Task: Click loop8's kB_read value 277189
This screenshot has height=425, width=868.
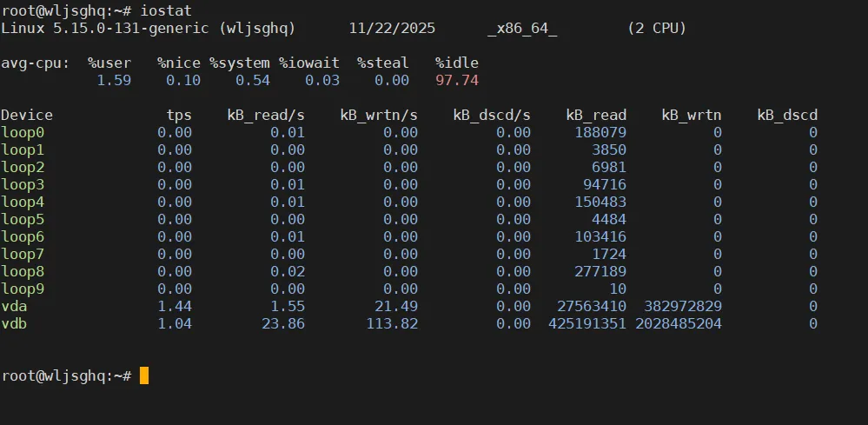Action: [x=600, y=271]
